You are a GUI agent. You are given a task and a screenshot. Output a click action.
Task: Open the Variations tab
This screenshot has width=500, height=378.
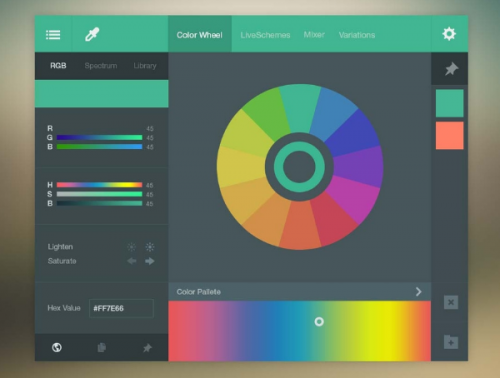coord(357,35)
